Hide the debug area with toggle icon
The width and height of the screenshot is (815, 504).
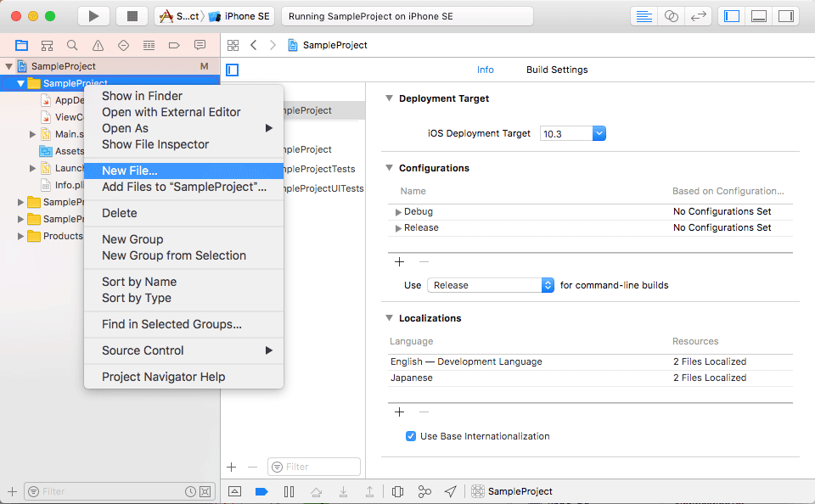pos(234,491)
